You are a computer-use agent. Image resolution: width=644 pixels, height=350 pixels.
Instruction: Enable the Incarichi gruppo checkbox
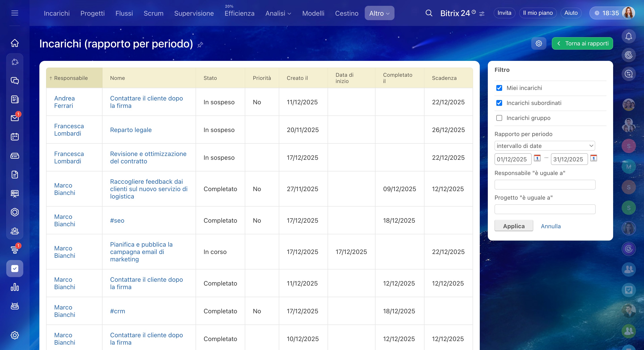tap(499, 118)
